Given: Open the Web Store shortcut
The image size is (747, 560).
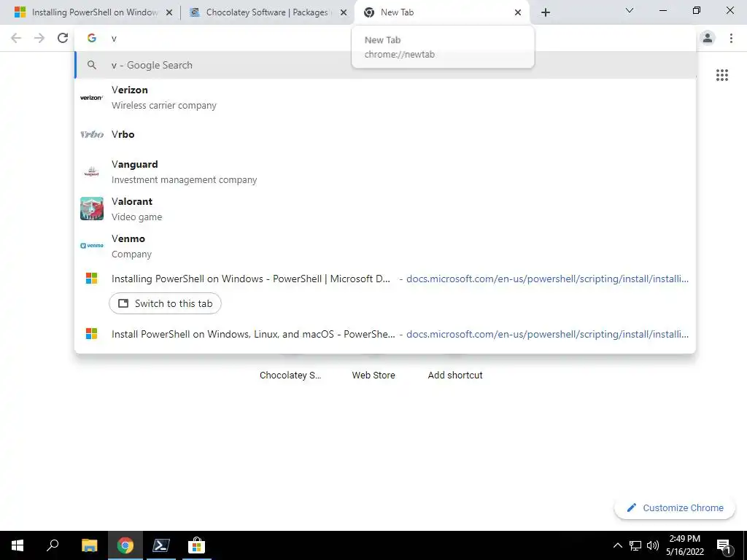Looking at the screenshot, I should 373,376.
